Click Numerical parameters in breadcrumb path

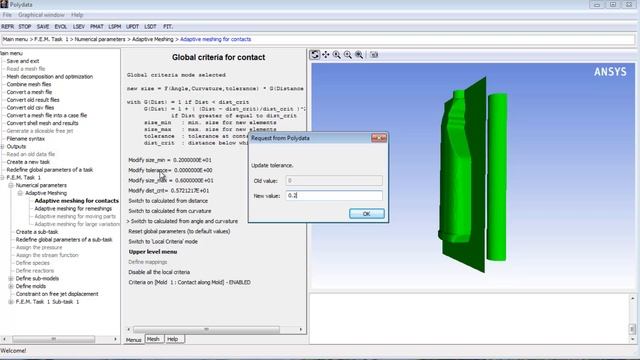click(100, 39)
